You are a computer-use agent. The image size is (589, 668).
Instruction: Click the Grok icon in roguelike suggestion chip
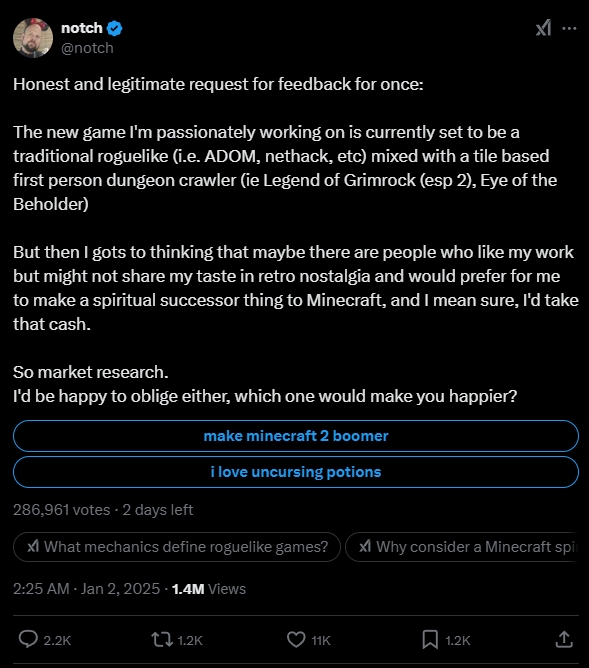(33, 546)
